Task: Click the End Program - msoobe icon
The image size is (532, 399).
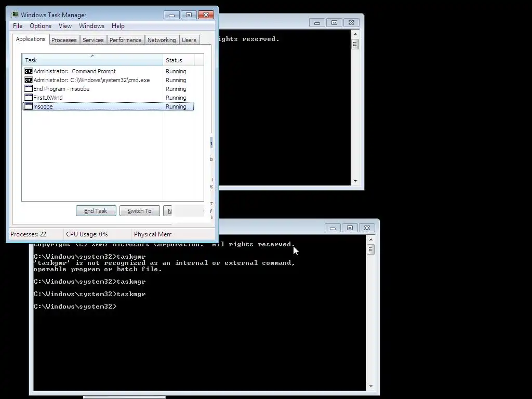Action: coord(29,89)
